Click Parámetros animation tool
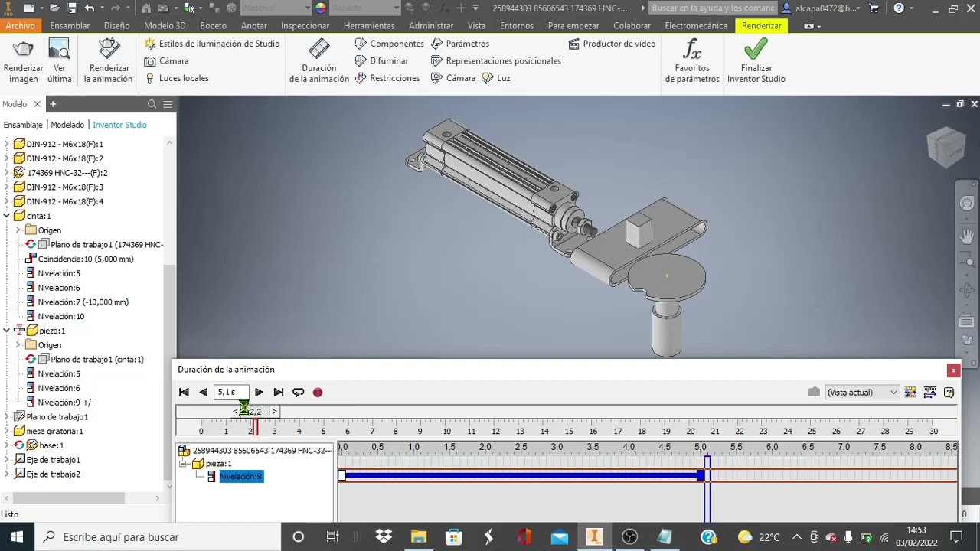Screen dimensions: 980x551 [x=460, y=44]
